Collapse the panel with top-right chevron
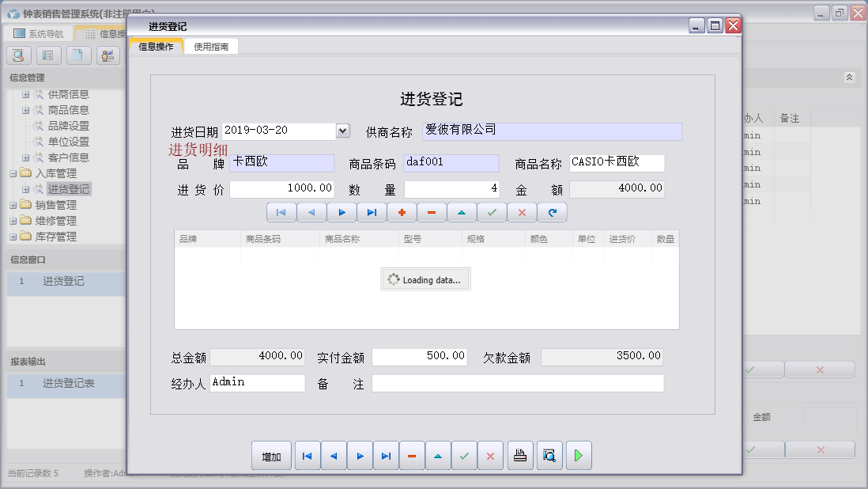Viewport: 868px width, 489px height. click(x=850, y=78)
